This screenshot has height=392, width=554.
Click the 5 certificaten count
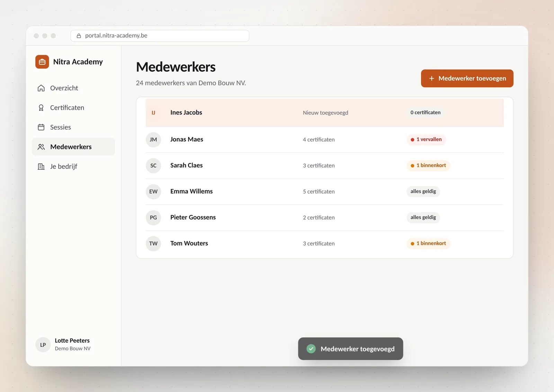tap(319, 191)
